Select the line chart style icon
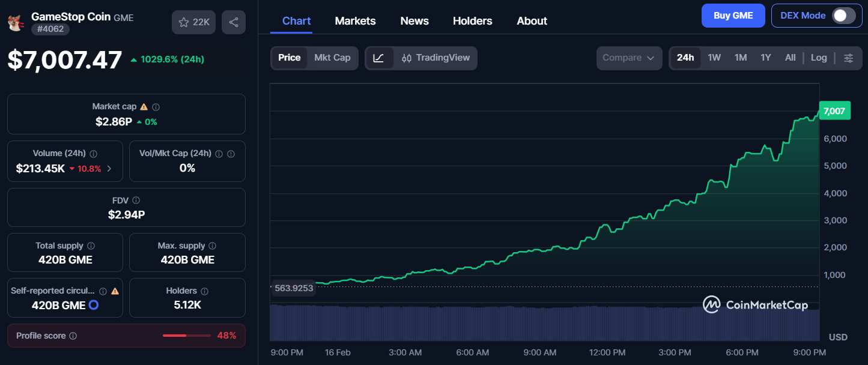 (378, 58)
